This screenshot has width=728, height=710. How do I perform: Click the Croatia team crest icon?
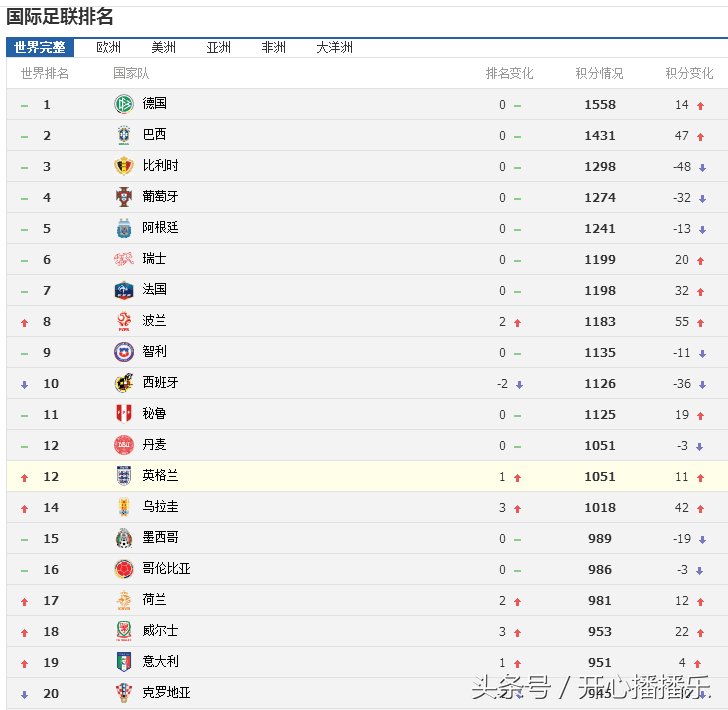click(124, 693)
